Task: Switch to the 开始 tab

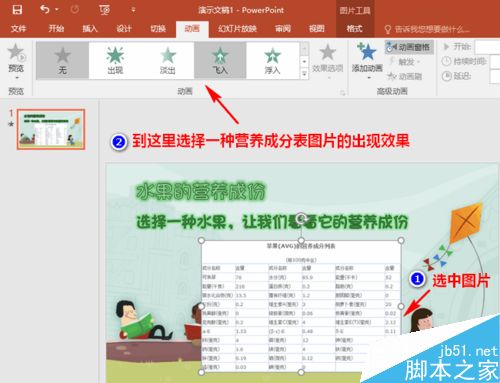Action: [x=56, y=29]
